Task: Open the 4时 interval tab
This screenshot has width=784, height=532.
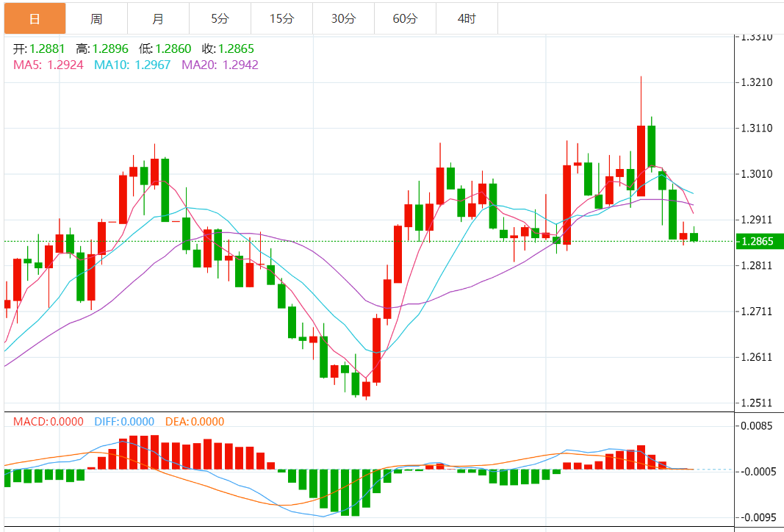Action: (x=467, y=19)
